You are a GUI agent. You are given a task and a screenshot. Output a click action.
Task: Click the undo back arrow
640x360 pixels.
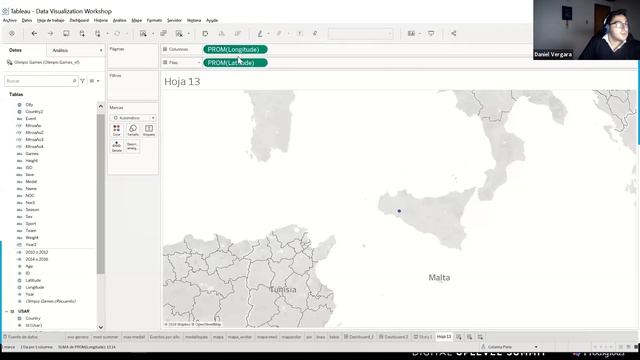click(34, 33)
